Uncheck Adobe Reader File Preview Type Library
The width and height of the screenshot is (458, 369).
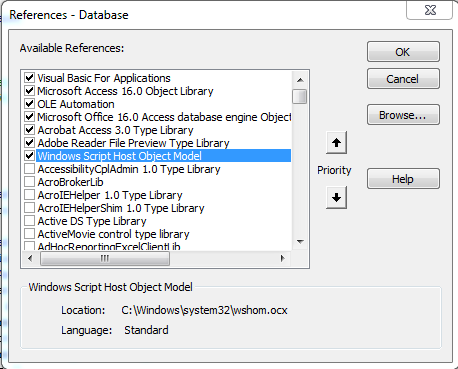29,143
